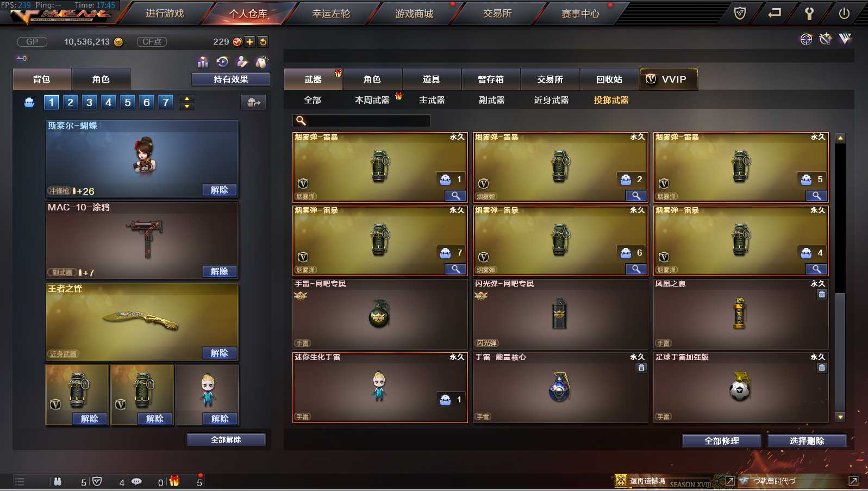Click the chat bubble icon in bottom bar
Image resolution: width=868 pixels, height=491 pixels.
tap(136, 481)
